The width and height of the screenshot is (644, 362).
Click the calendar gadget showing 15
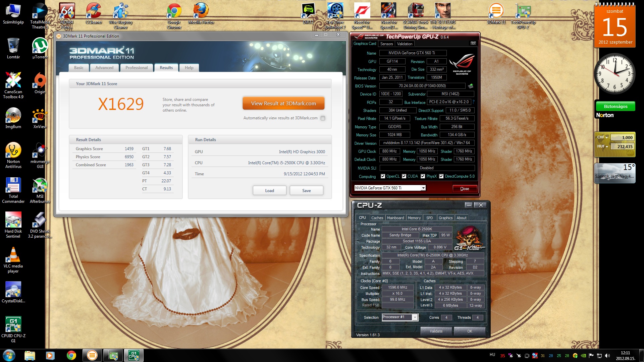(x=615, y=25)
